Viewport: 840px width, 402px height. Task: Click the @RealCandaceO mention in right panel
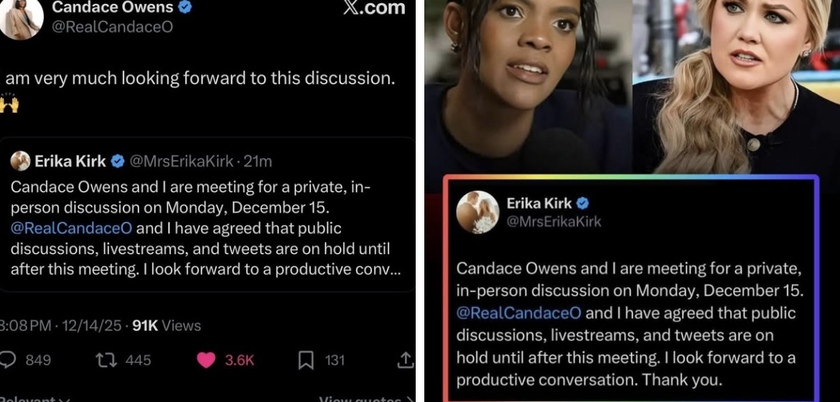tap(519, 313)
